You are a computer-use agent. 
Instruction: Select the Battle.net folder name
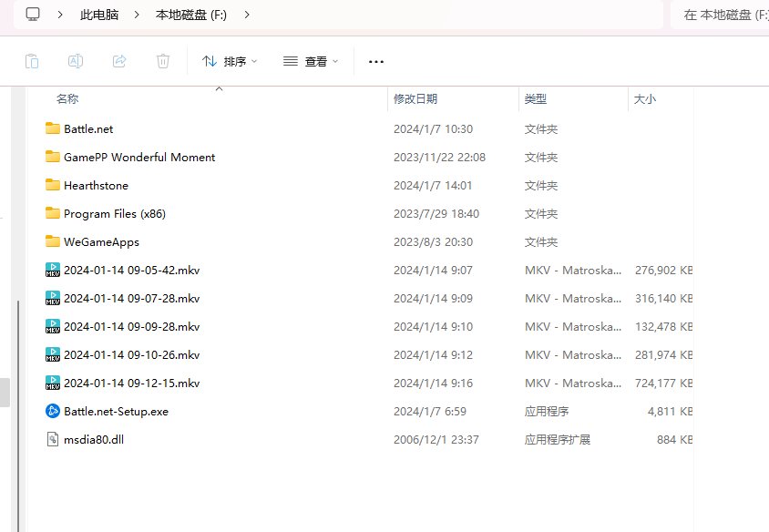[88, 129]
